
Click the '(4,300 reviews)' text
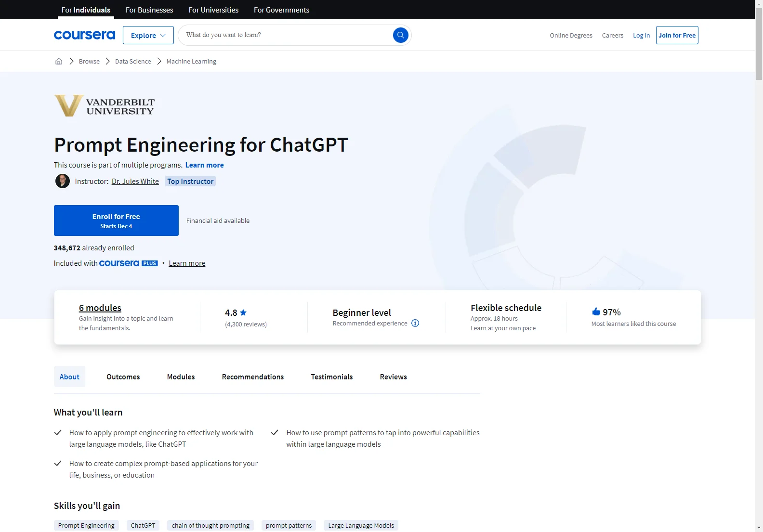coord(246,324)
